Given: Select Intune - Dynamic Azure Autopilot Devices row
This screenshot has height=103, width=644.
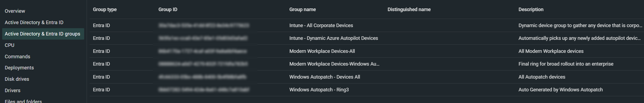Looking at the screenshot, I should (367, 38).
